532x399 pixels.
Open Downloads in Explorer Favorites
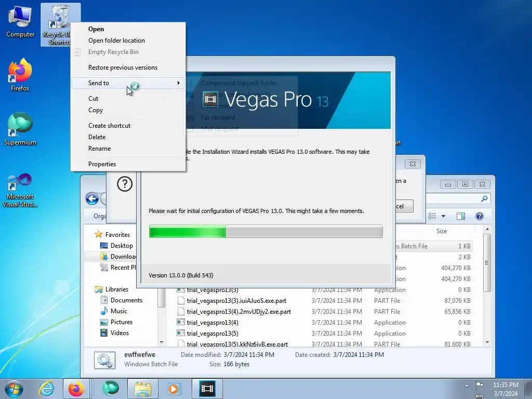tap(119, 257)
